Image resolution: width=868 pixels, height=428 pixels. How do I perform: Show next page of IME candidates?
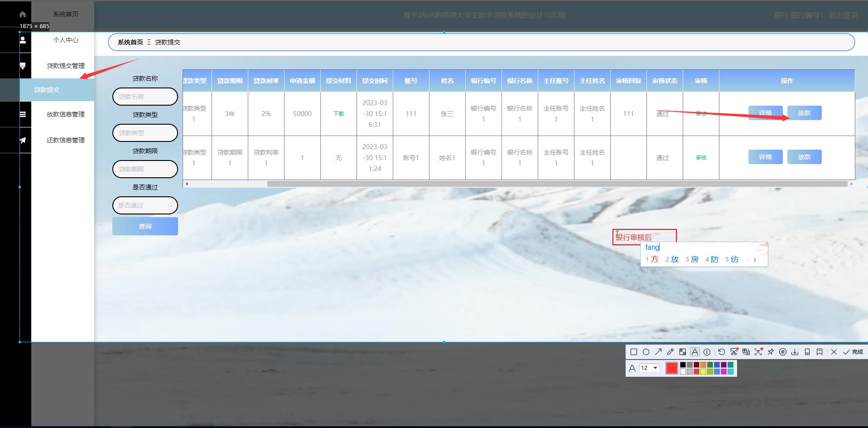click(755, 260)
